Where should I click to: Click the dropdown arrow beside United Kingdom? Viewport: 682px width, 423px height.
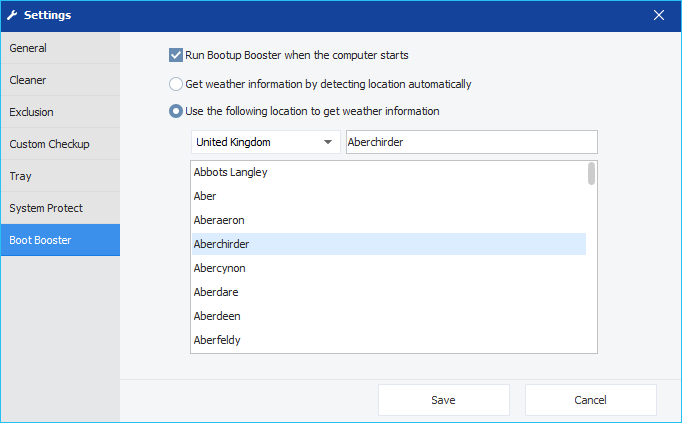pyautogui.click(x=328, y=142)
